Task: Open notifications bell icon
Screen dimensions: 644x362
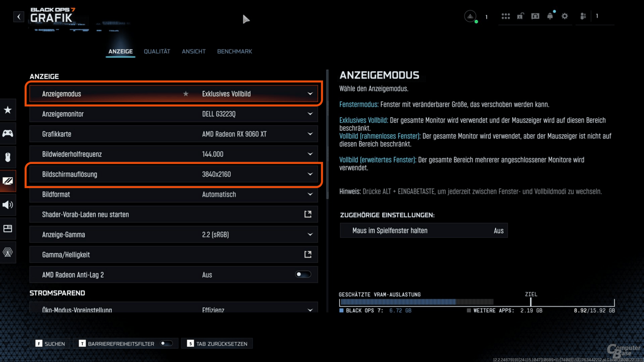Action: [x=550, y=16]
